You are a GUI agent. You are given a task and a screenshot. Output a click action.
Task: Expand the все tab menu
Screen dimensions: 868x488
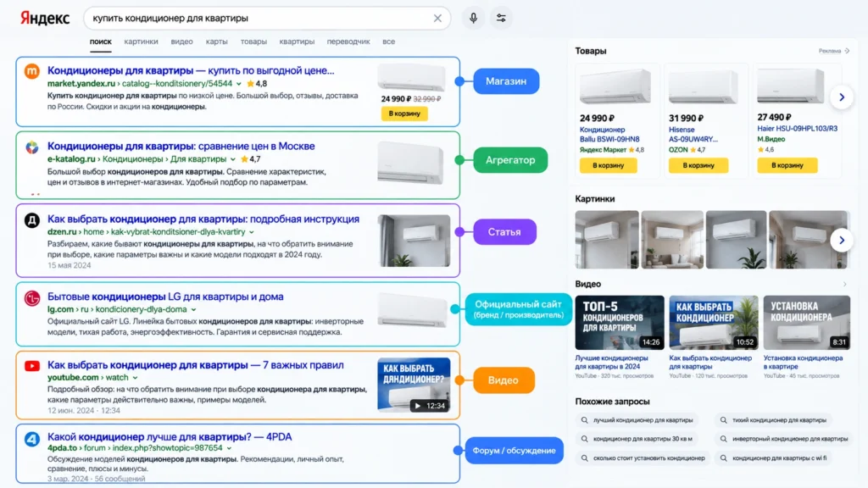(x=388, y=42)
